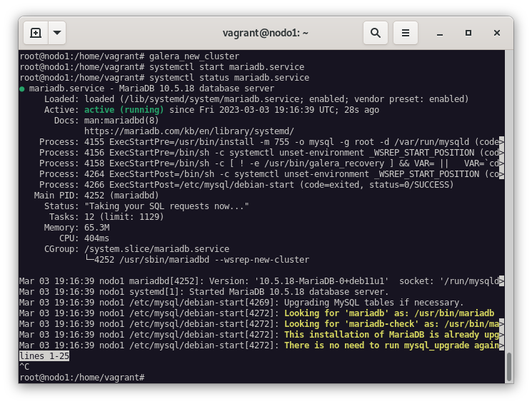Minimize the terminal window
The height and width of the screenshot is (404, 532).
[x=441, y=33]
